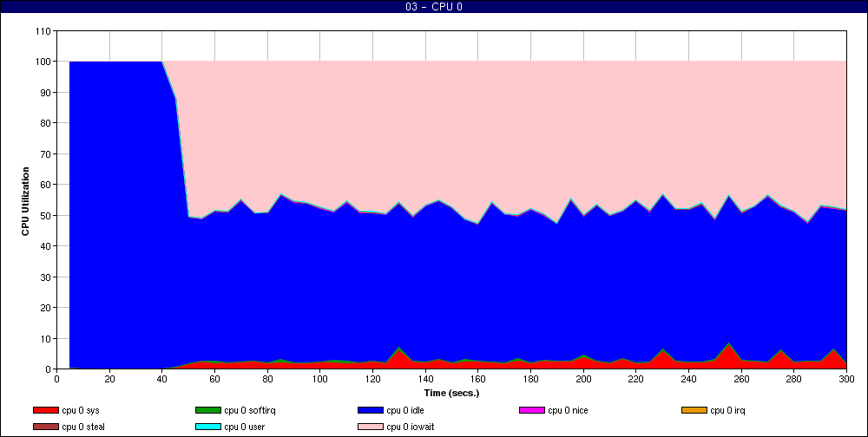Select the 'cpu 0 nice' legend label
The height and width of the screenshot is (437, 868).
[568, 410]
